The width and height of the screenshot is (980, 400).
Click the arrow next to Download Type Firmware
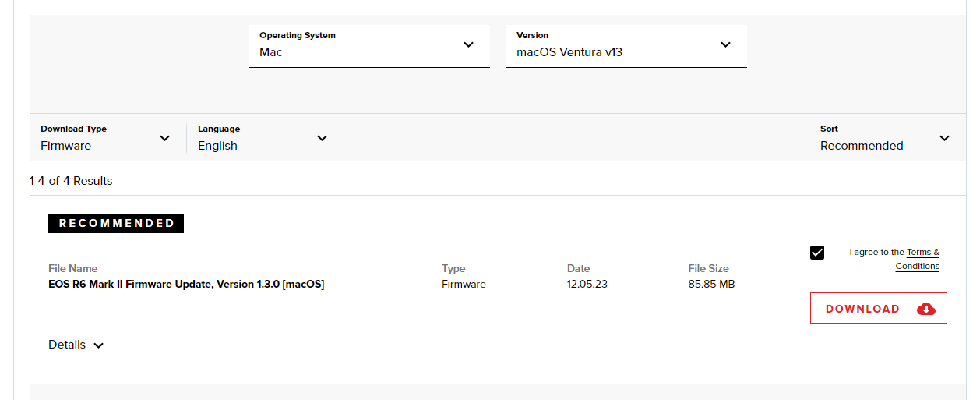point(164,138)
